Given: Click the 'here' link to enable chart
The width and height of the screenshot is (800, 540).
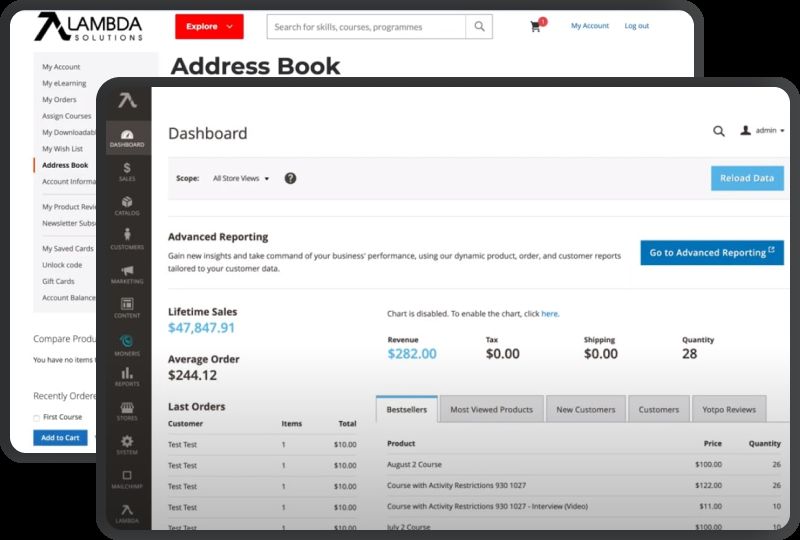Looking at the screenshot, I should tap(549, 314).
